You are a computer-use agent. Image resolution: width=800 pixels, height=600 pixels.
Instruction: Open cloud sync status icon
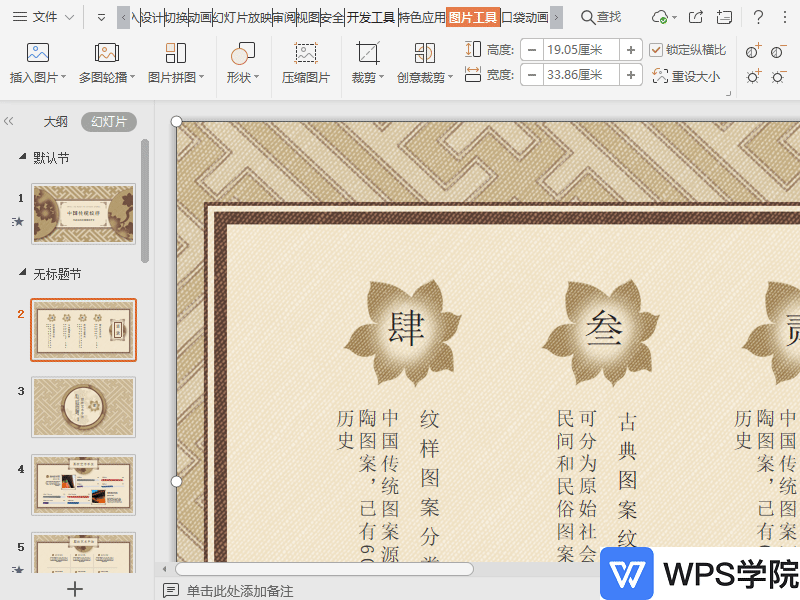point(660,18)
